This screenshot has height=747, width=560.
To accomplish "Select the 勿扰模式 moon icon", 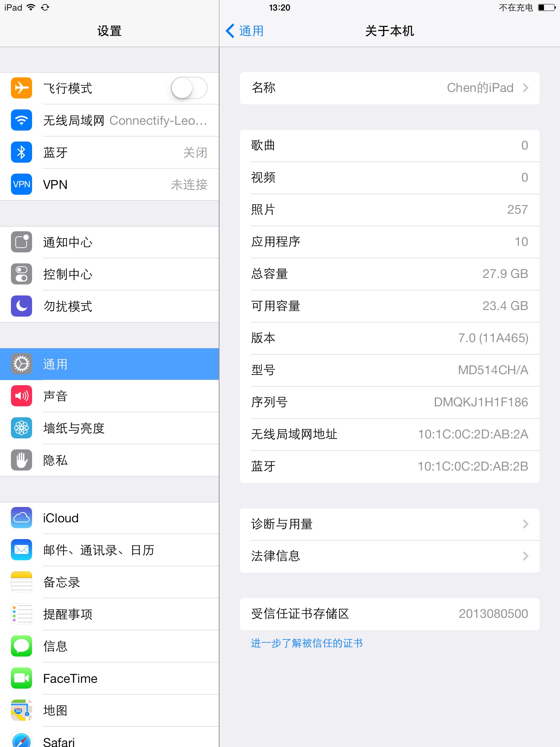I will (x=22, y=306).
